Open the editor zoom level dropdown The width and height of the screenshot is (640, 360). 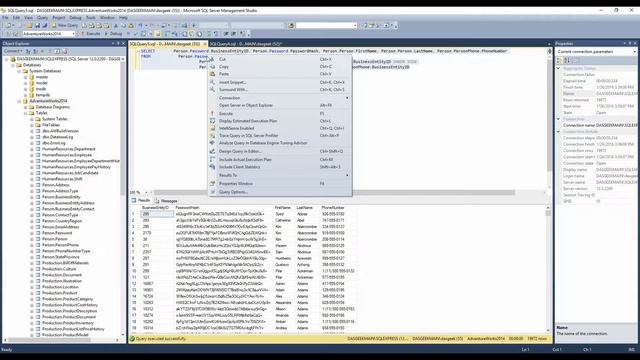coord(146,192)
